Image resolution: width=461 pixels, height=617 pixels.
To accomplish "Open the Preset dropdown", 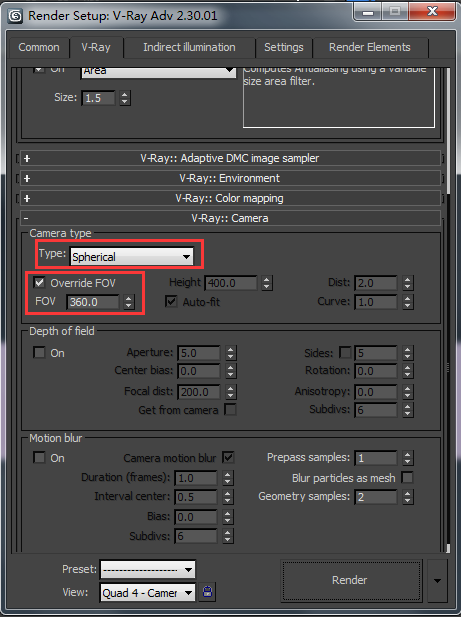I will 148,569.
